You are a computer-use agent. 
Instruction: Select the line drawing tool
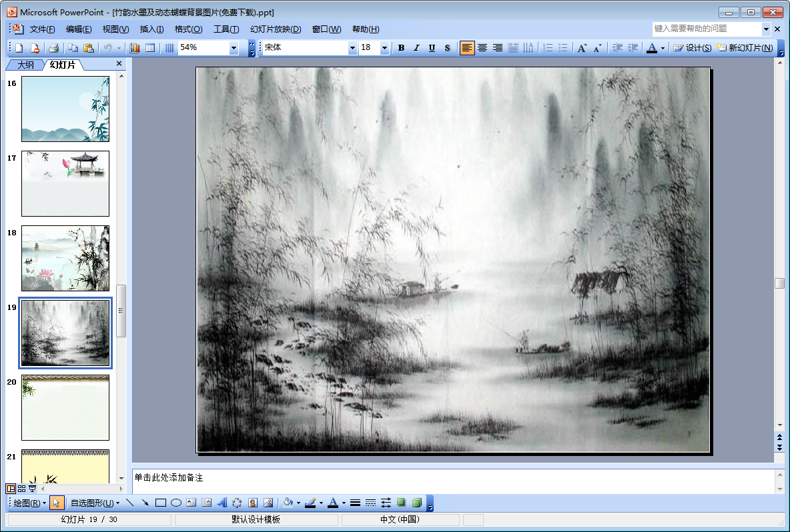(130, 503)
